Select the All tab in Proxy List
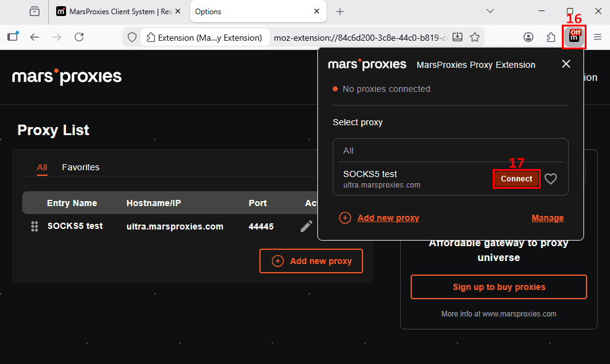 tap(42, 167)
